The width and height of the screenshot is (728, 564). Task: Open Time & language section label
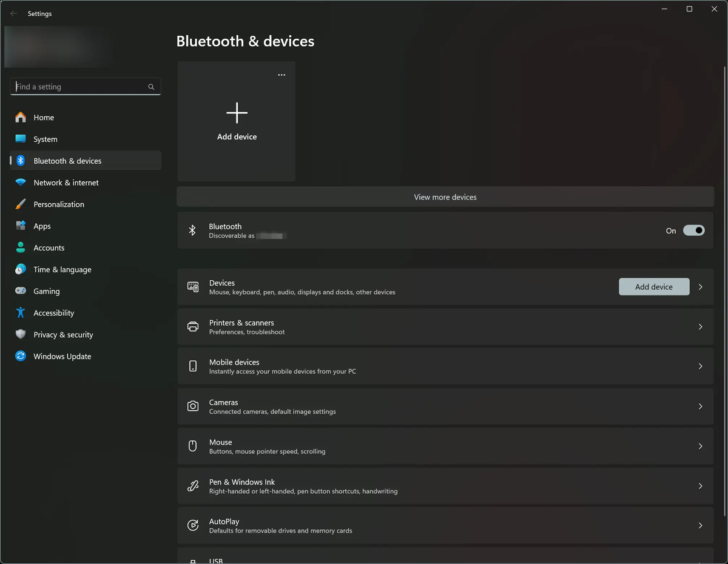click(62, 270)
